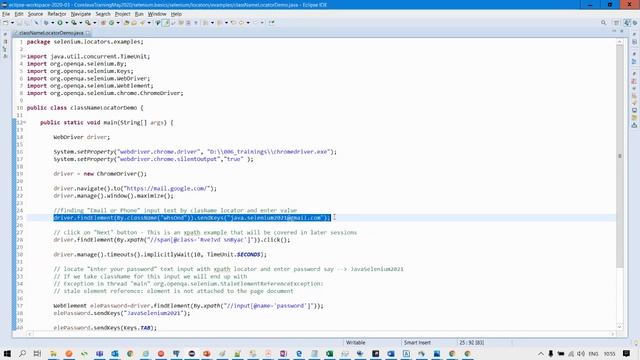
Task: Open the Source menu
Action: pyautogui.click(x=35, y=14)
